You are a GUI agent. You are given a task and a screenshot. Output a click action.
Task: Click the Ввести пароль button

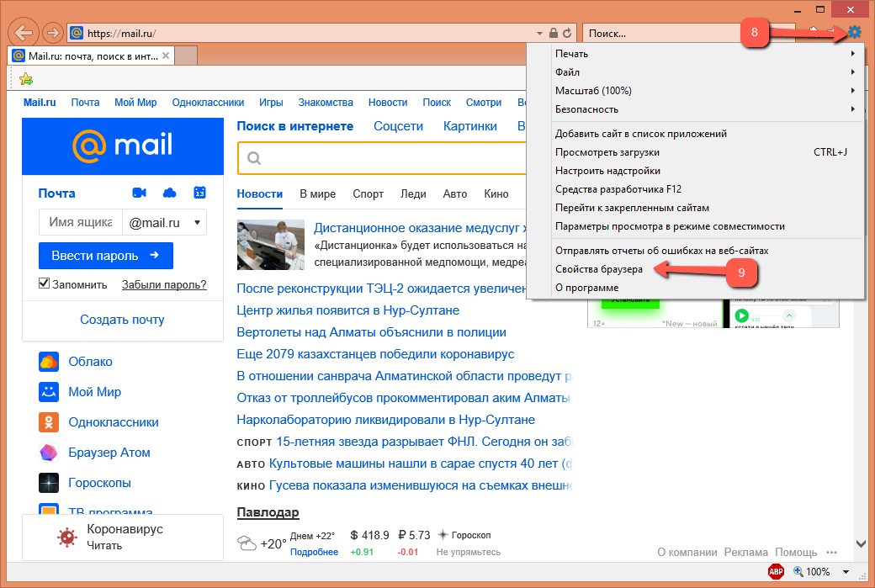coord(106,256)
